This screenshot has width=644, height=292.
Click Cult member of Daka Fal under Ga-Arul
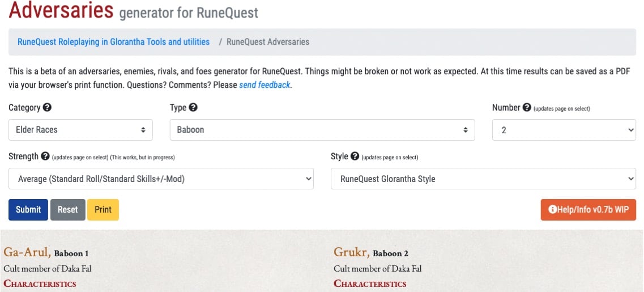[47, 269]
